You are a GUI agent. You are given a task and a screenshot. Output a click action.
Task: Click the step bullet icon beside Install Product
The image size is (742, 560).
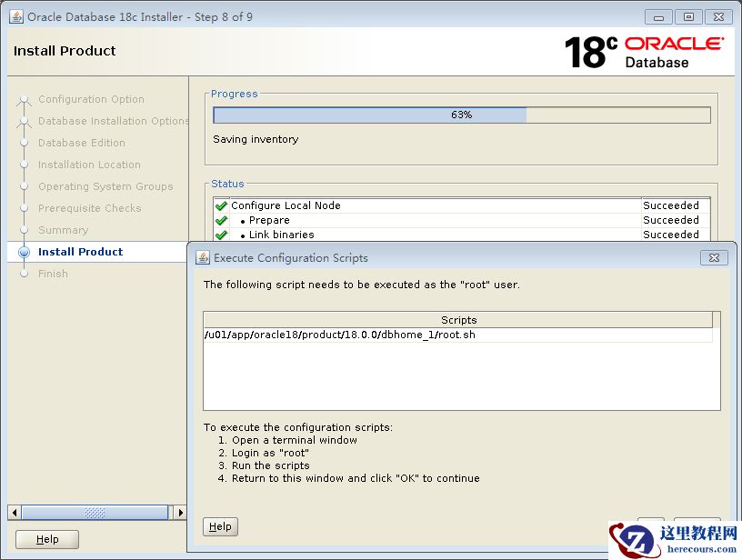coord(25,252)
